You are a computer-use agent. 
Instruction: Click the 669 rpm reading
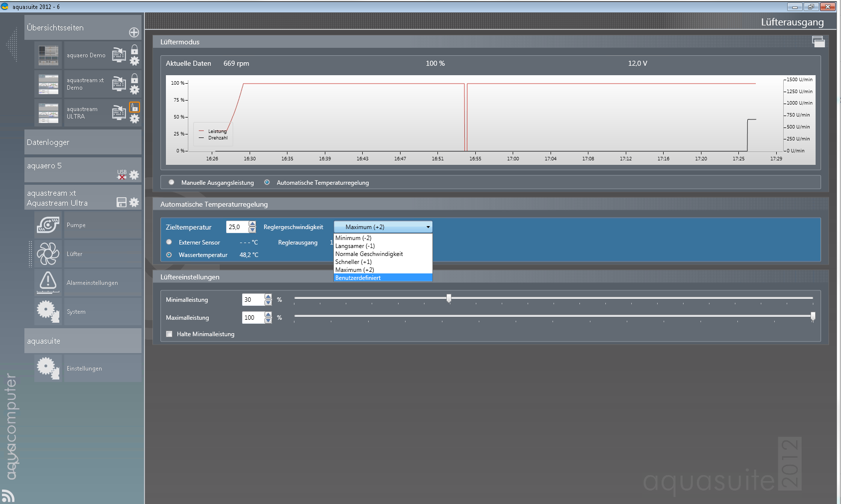236,63
